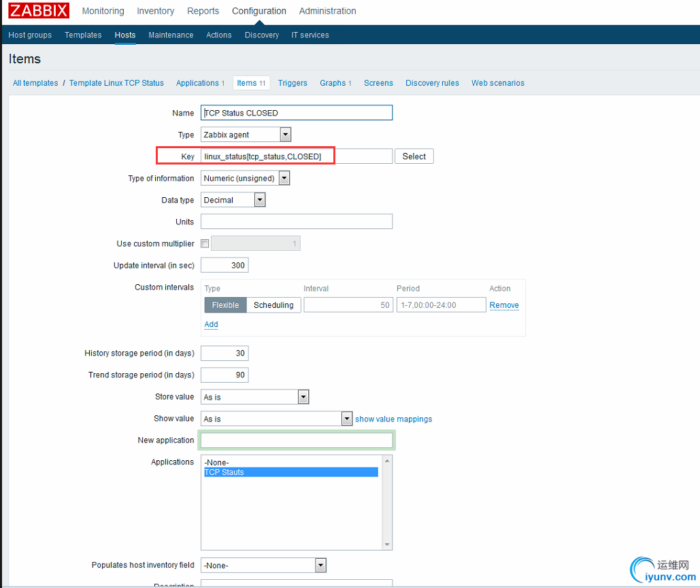Switch to the Triggers tab
This screenshot has height=588, width=700.
click(293, 83)
